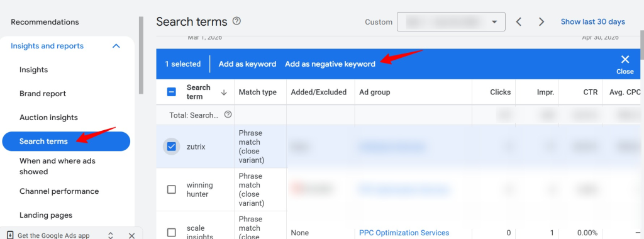
Task: Check the winning hunter row checkbox
Action: [172, 189]
